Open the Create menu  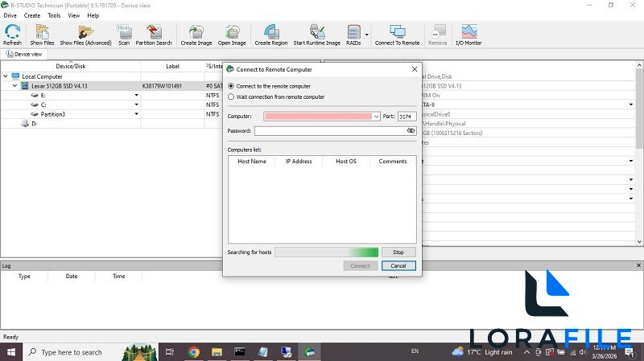[x=32, y=15]
